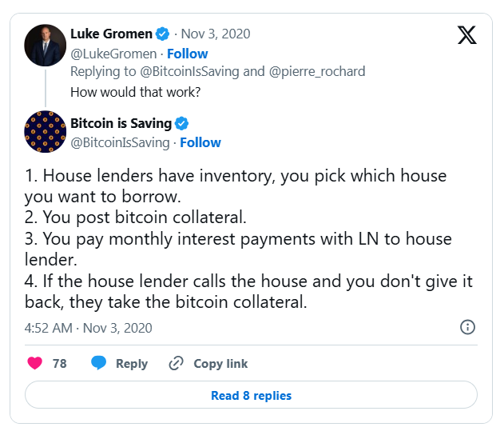Viewport: 504px width, 435px height.
Task: Click the 78 likes count
Action: 60,363
